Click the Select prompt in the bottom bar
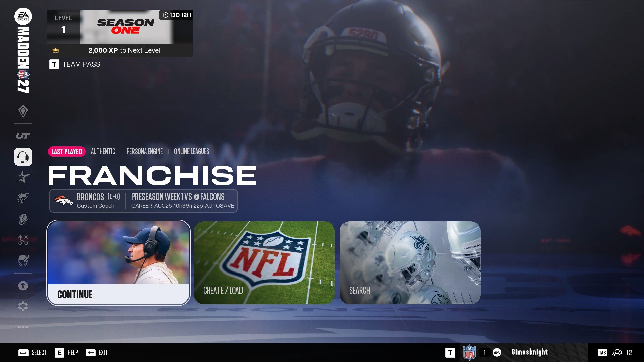Screen dimensions: 644x362 click(x=33, y=353)
